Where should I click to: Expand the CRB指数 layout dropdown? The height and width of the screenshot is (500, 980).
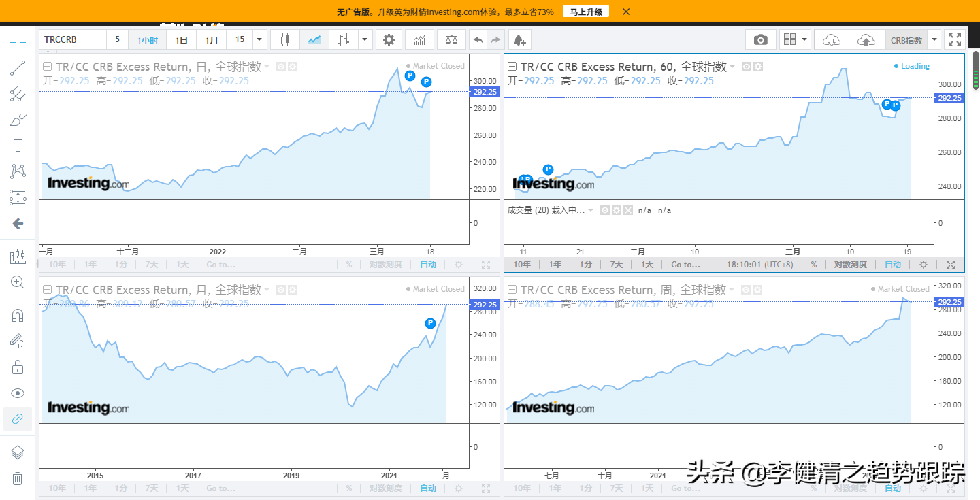934,39
